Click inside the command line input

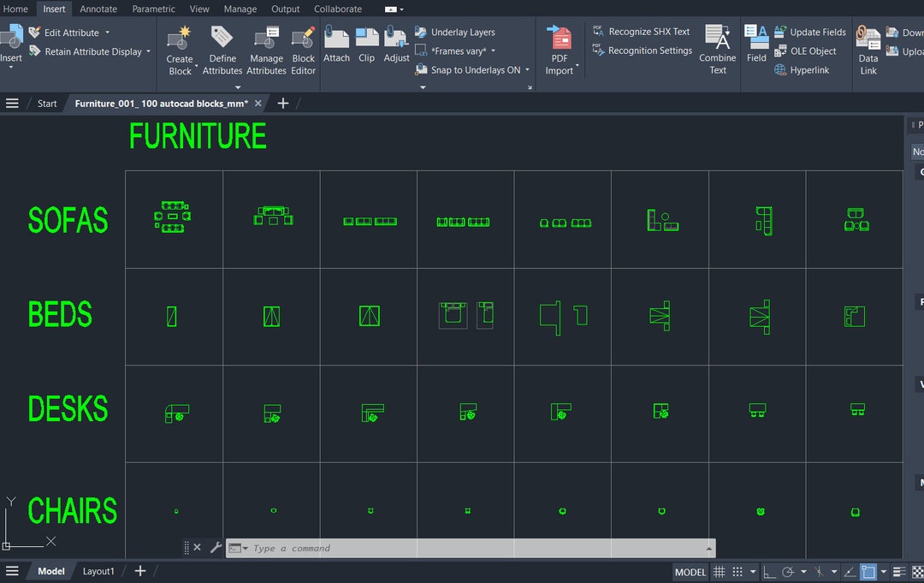pyautogui.click(x=342, y=548)
